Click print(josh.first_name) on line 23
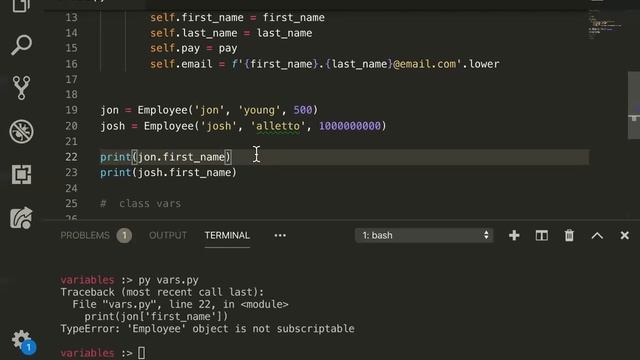This screenshot has width=640, height=360. (x=169, y=173)
